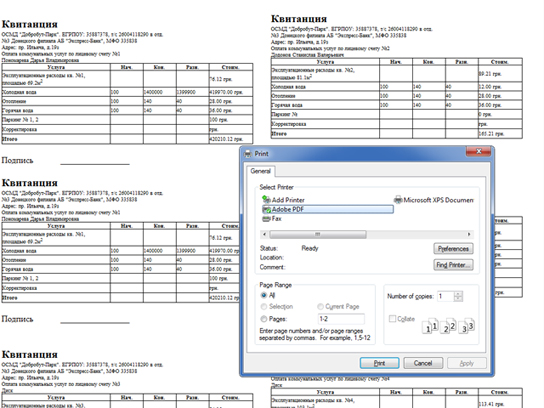
Task: Click the Status Ready text
Action: (x=310, y=248)
